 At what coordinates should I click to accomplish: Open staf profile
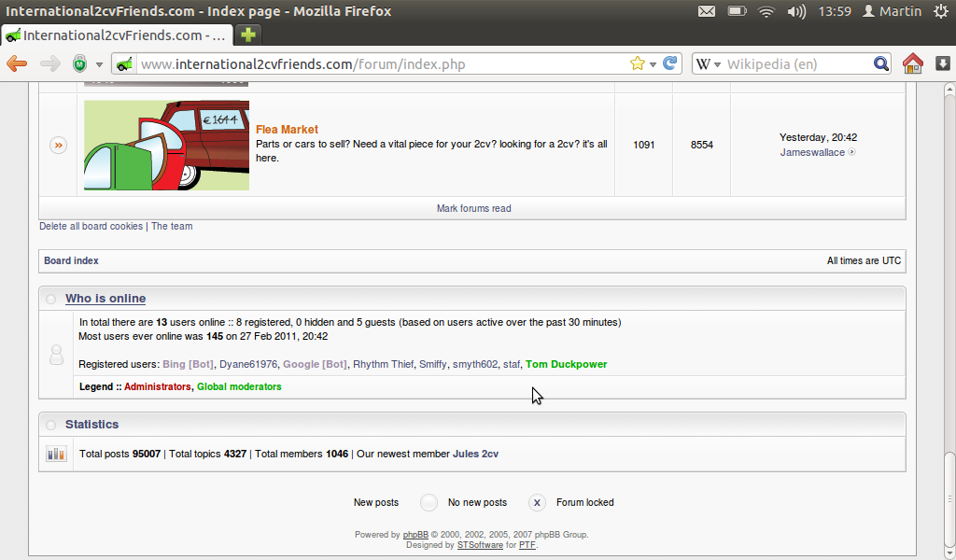coord(512,364)
